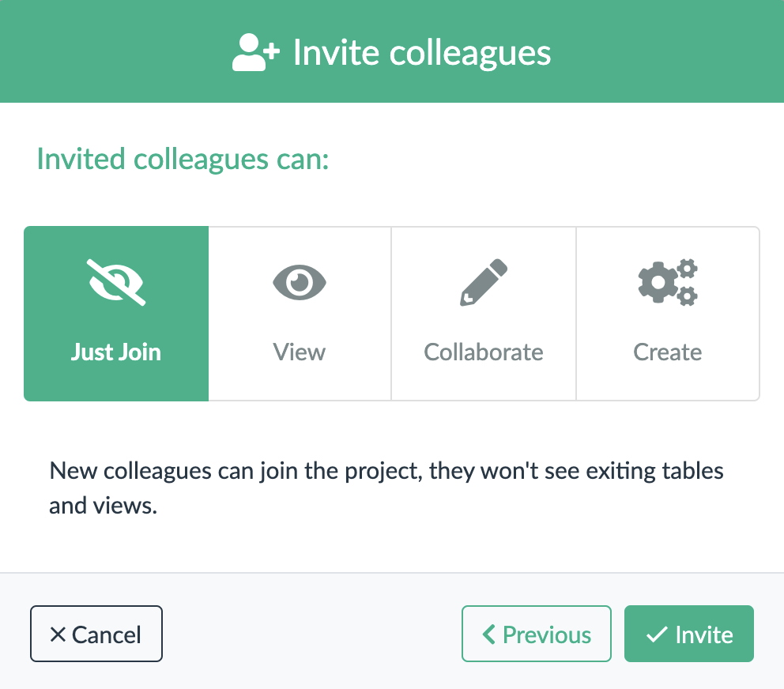Click the eye icon above View
The width and height of the screenshot is (784, 689).
300,283
